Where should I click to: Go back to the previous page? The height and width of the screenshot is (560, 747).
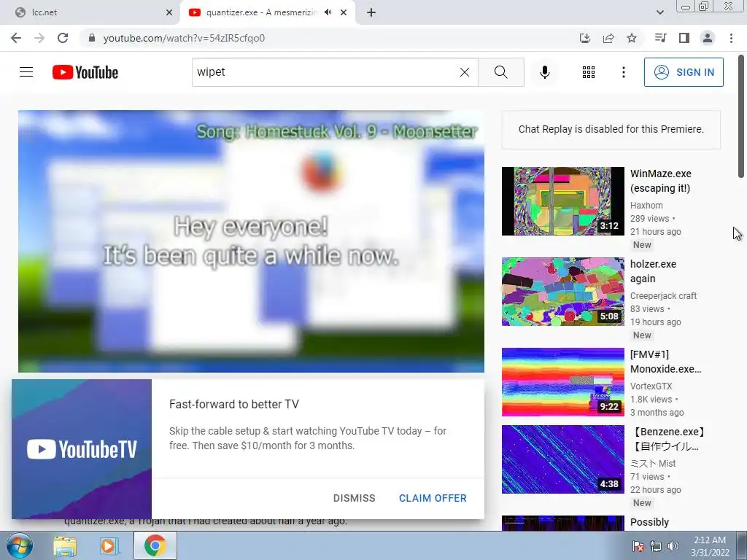click(16, 38)
